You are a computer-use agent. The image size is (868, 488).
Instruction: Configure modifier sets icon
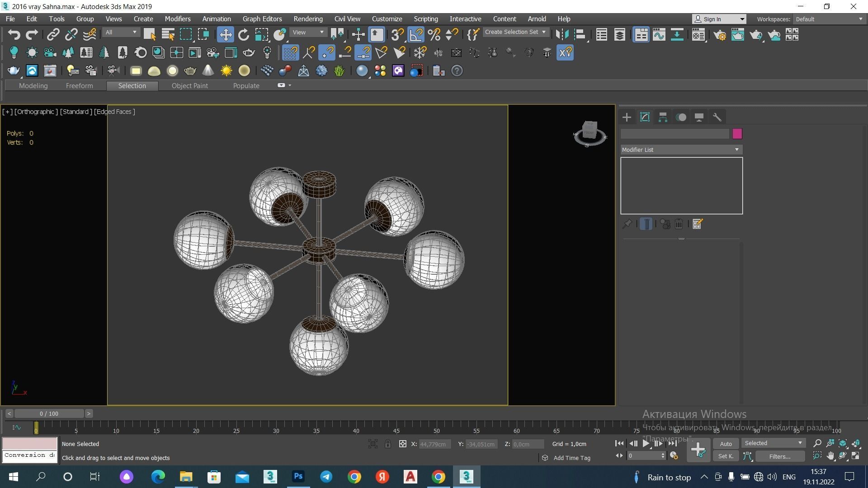[x=697, y=224]
